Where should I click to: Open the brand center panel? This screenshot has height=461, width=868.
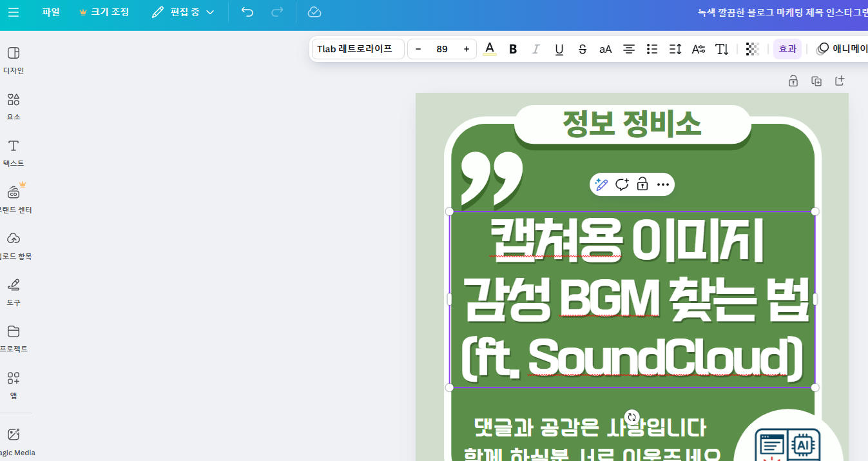pyautogui.click(x=14, y=199)
